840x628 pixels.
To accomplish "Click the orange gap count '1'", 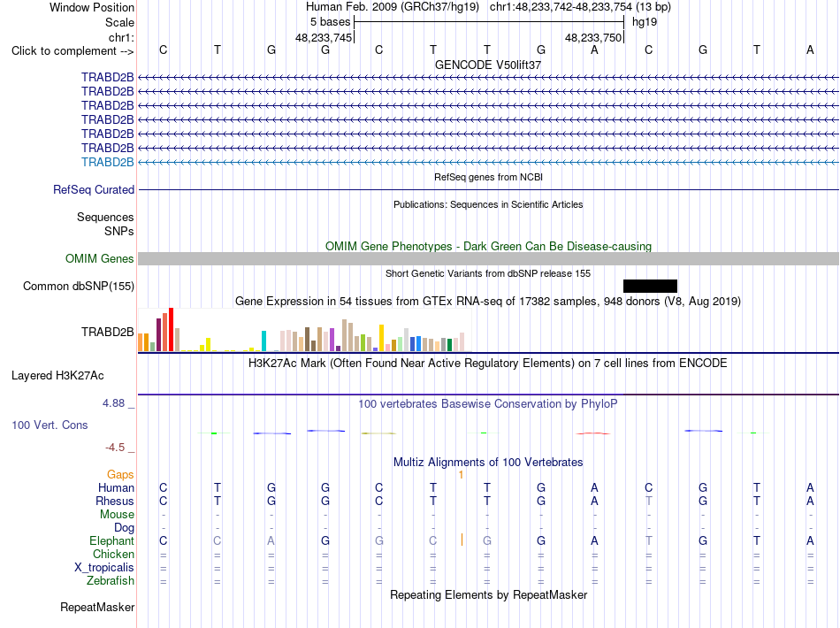I will (x=461, y=475).
